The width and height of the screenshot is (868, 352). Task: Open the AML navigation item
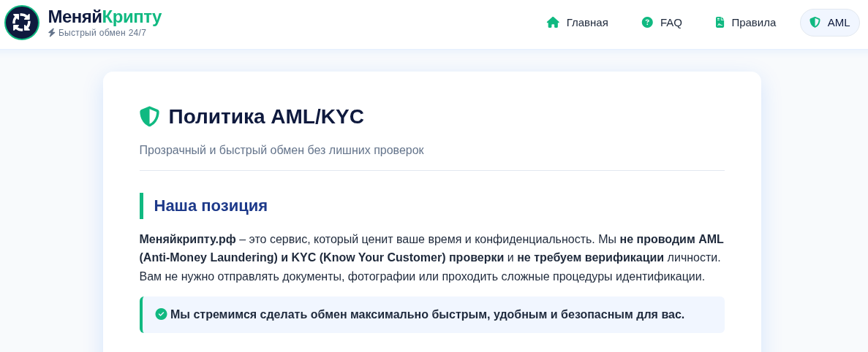coord(830,23)
